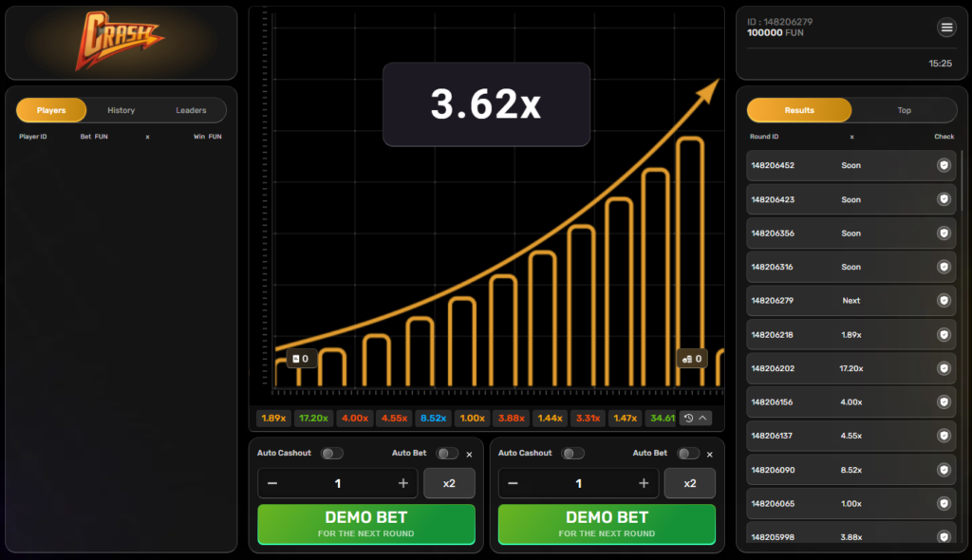
Task: Click the 17.20x chip in the history strip
Action: coord(313,418)
